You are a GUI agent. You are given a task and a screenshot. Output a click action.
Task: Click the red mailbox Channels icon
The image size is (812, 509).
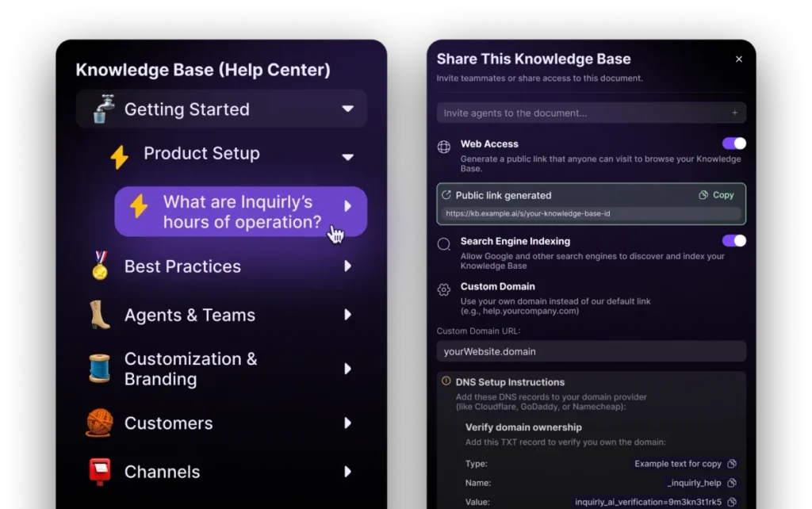click(x=100, y=472)
